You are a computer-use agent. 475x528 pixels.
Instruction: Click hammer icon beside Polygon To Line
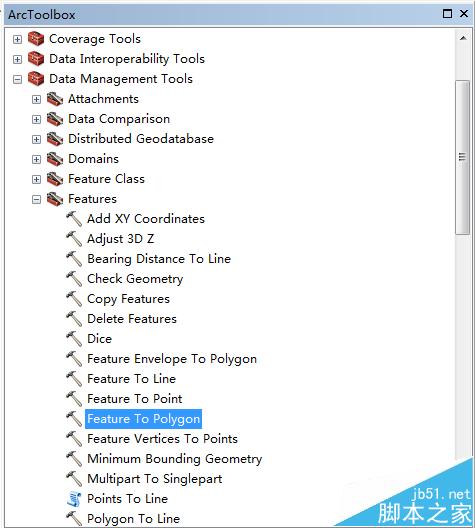click(x=74, y=519)
